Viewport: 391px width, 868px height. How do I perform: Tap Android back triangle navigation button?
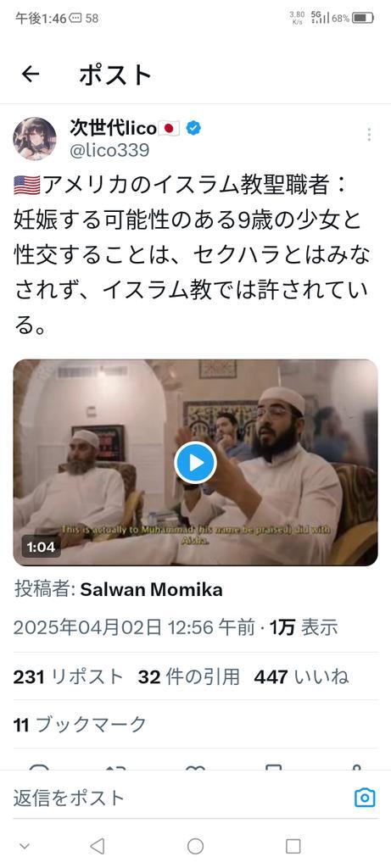(x=98, y=846)
